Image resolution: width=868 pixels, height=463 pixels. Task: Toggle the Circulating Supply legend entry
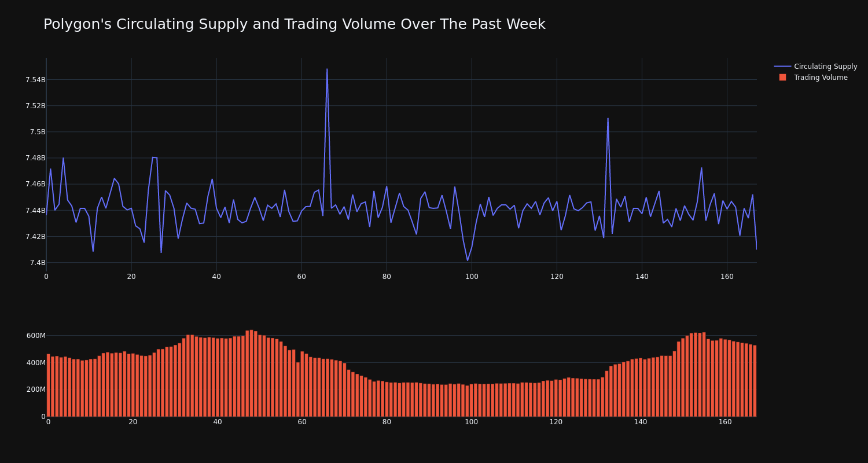(x=815, y=67)
